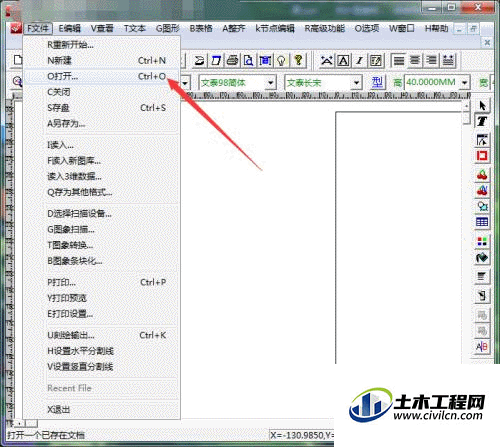Open the H帮助 menu

436,29
